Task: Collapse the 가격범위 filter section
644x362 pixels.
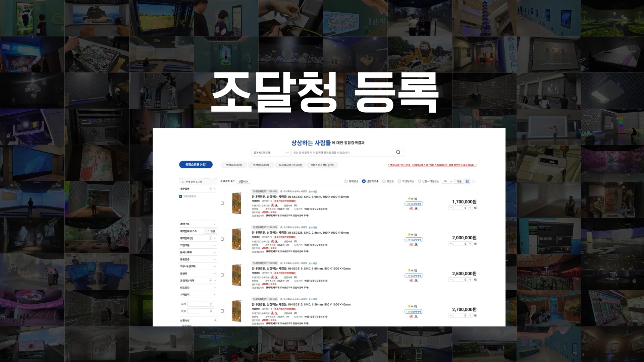Action: 198,295
